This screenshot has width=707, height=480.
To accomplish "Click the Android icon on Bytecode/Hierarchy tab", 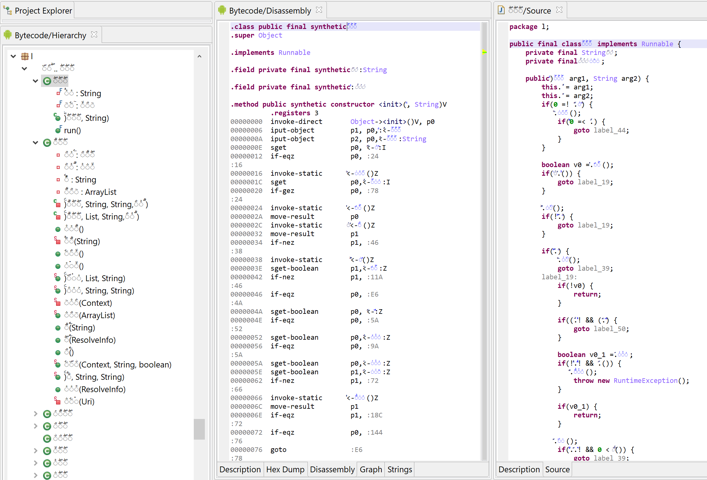I will (8, 35).
